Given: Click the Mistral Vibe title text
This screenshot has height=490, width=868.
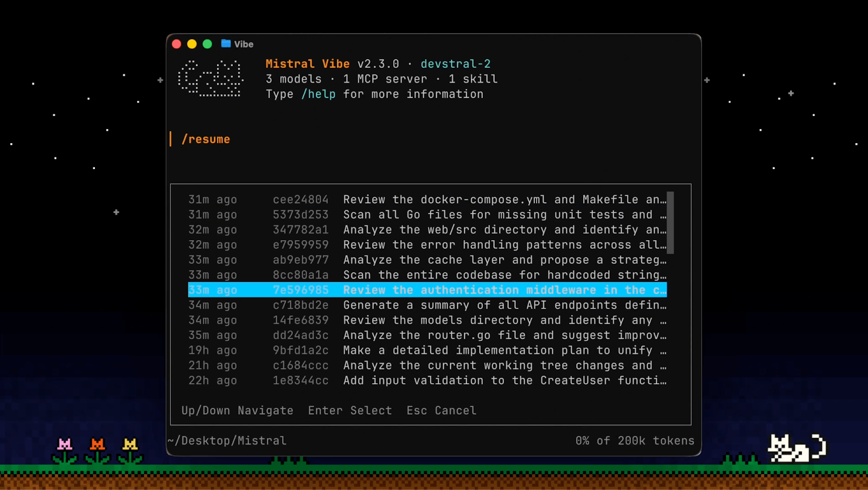Looking at the screenshot, I should coord(308,64).
